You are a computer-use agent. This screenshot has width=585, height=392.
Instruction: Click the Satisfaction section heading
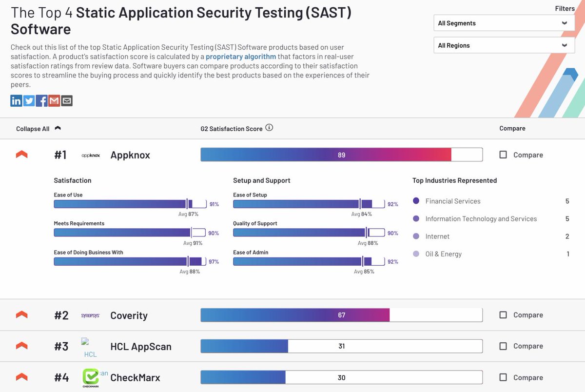point(73,180)
